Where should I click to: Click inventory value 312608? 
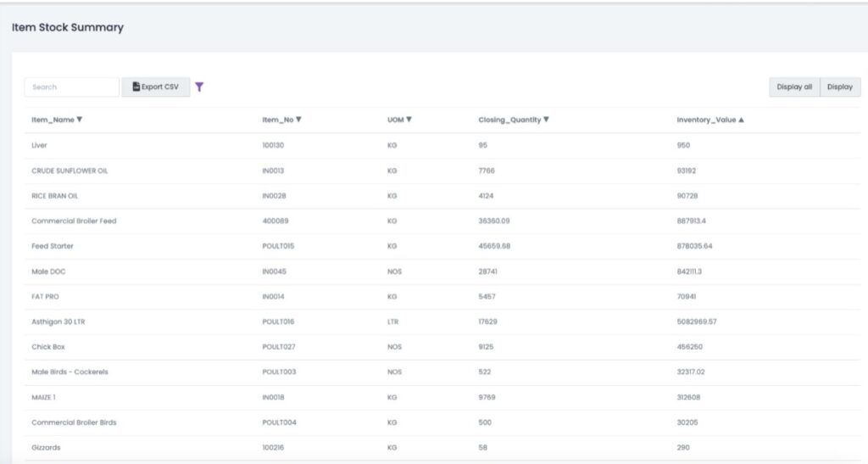pyautogui.click(x=688, y=397)
